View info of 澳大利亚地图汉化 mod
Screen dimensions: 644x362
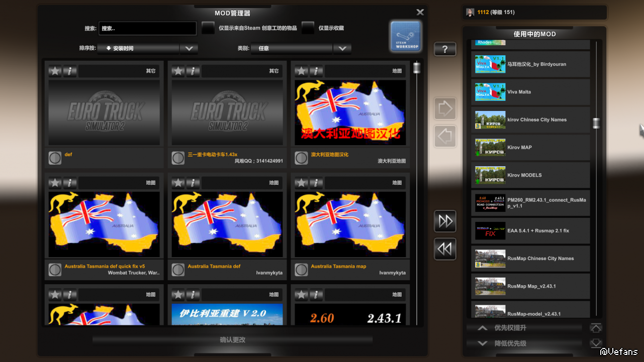[x=316, y=71]
